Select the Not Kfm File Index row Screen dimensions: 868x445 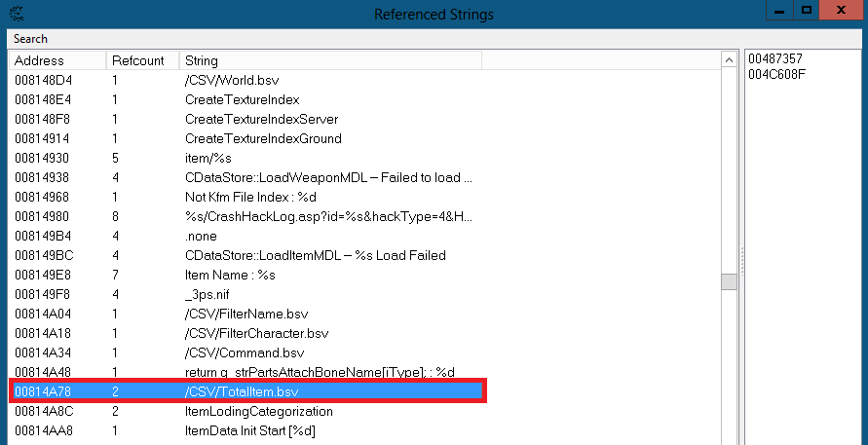tap(365, 197)
